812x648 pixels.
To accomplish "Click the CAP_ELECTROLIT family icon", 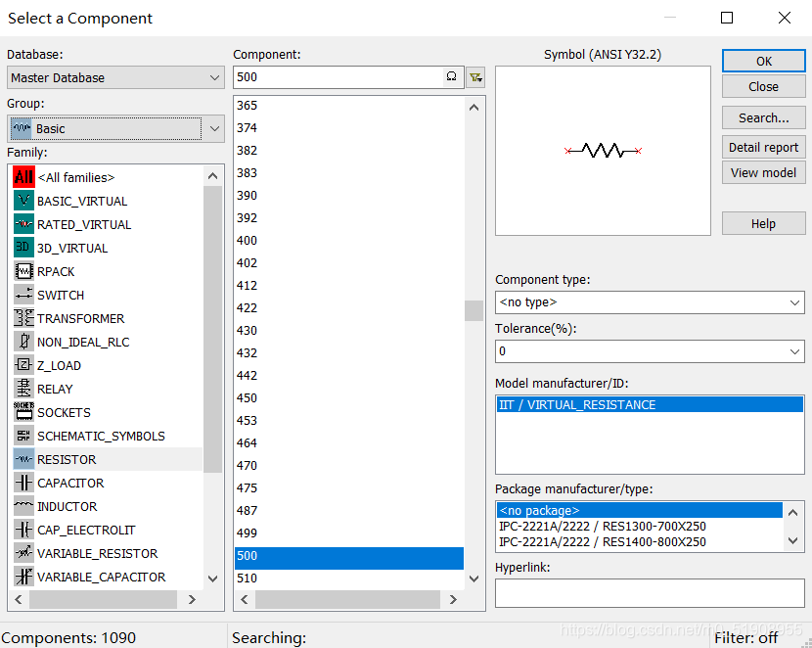I will coord(23,530).
